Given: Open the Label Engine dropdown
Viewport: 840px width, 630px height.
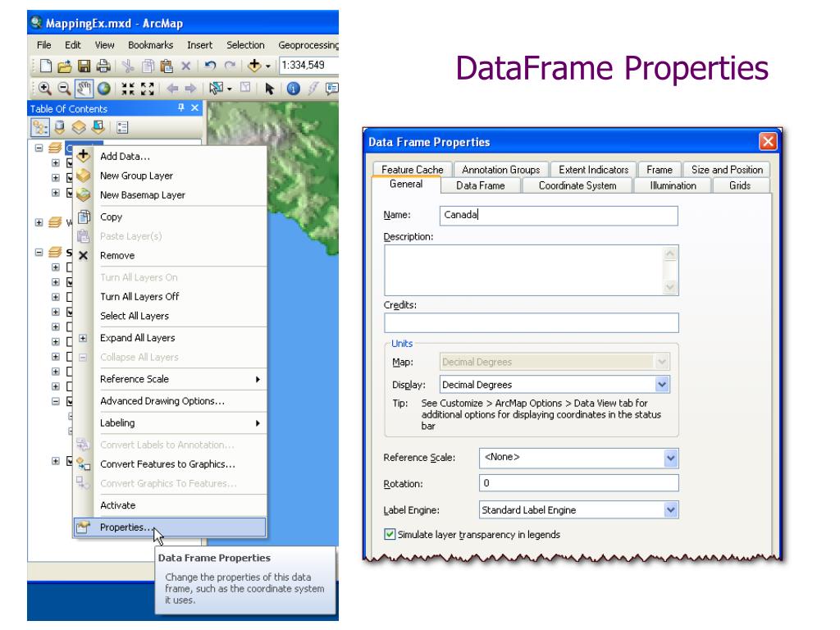Looking at the screenshot, I should click(671, 510).
